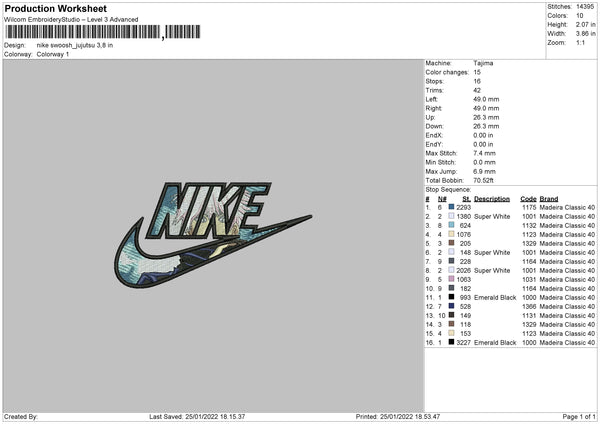Select the 'Right:' label

point(434,108)
